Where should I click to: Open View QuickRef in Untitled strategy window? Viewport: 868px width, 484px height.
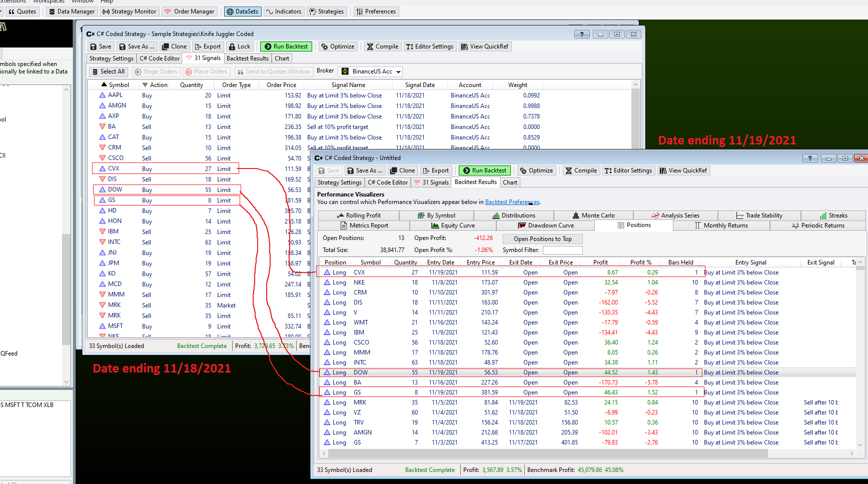(683, 170)
